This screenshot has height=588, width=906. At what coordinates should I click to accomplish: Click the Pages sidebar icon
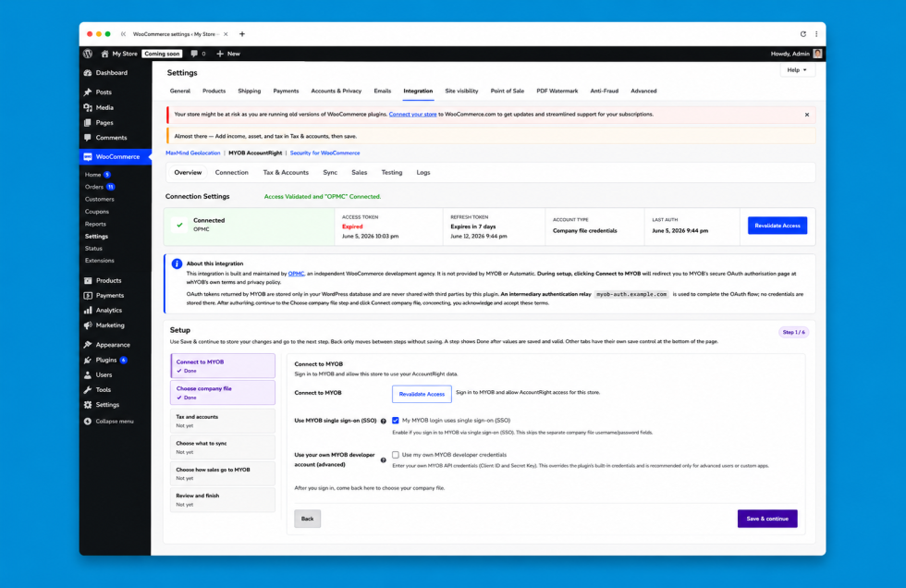tap(88, 122)
